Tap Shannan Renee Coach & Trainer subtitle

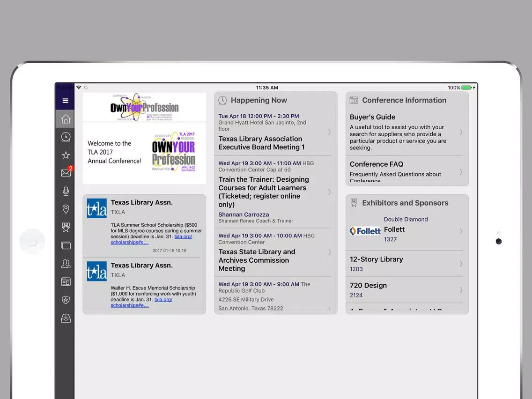pos(256,221)
